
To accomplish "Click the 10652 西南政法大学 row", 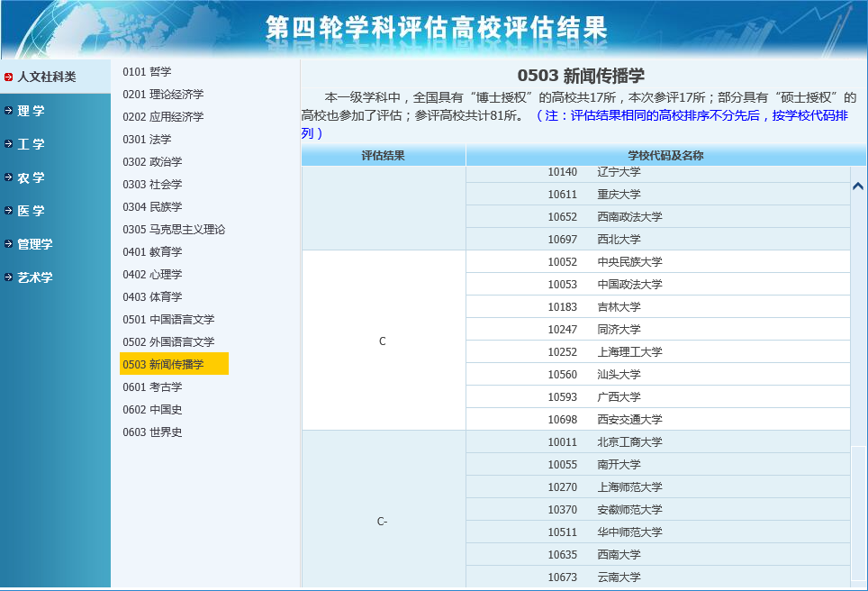I will tap(657, 216).
